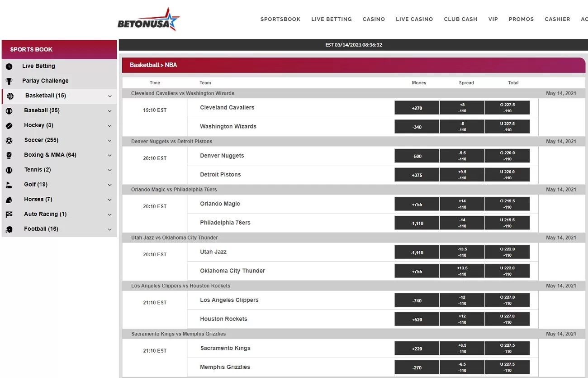This screenshot has width=588, height=378.
Task: Bet Houston Rockets moneyline +520
Action: coord(417,319)
